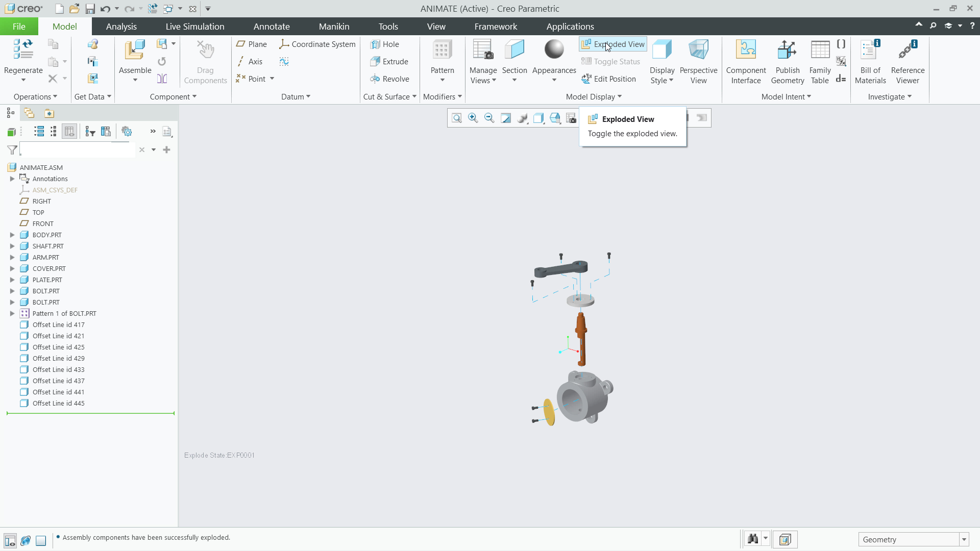Open the Operations group dropdown
Viewport: 980px width, 551px height.
35,97
